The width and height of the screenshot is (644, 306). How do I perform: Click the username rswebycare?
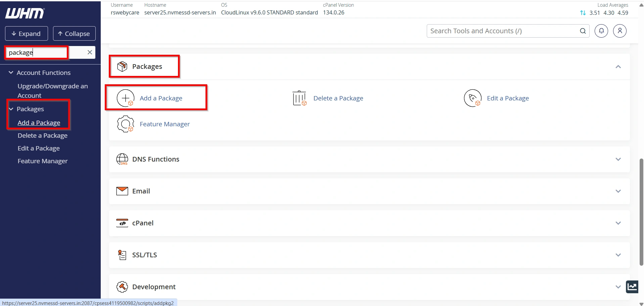coord(125,12)
